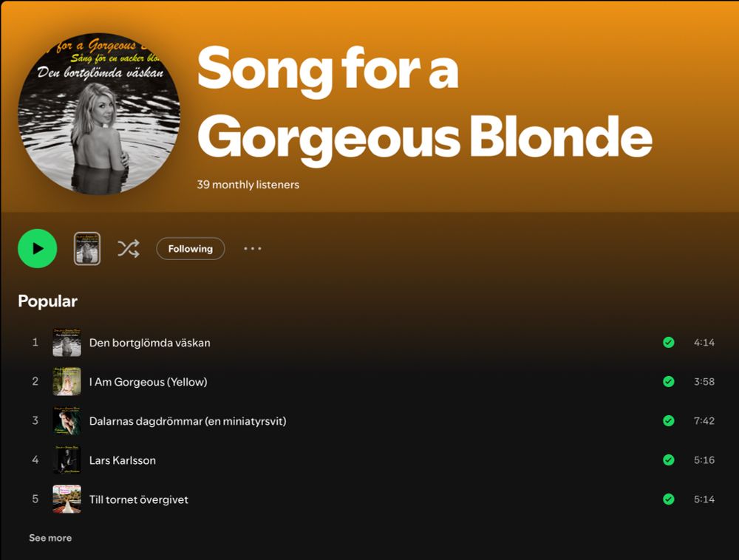
Task: Expand the list with See more
Action: pos(50,538)
